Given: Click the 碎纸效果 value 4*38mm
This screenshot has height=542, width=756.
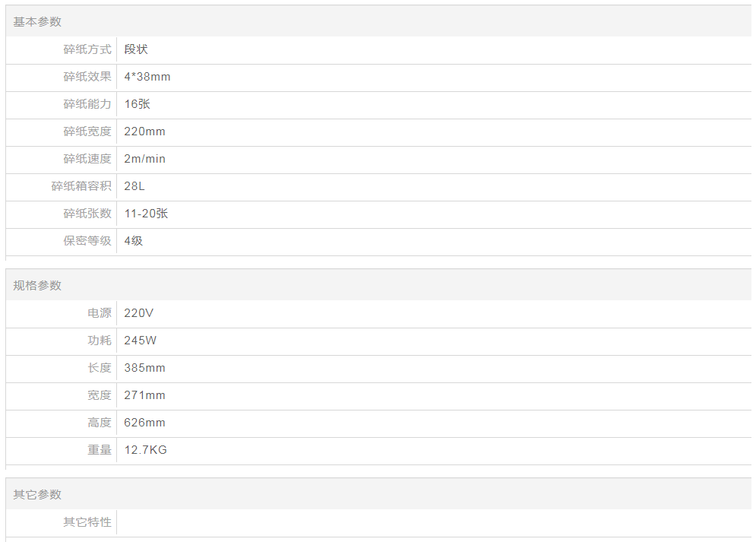Looking at the screenshot, I should tap(147, 77).
